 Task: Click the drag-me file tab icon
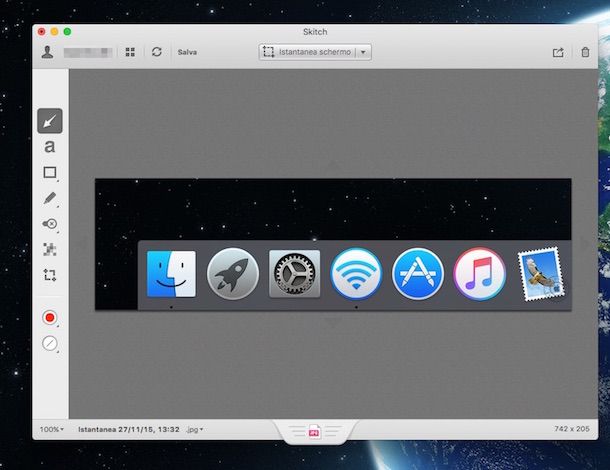click(x=314, y=431)
